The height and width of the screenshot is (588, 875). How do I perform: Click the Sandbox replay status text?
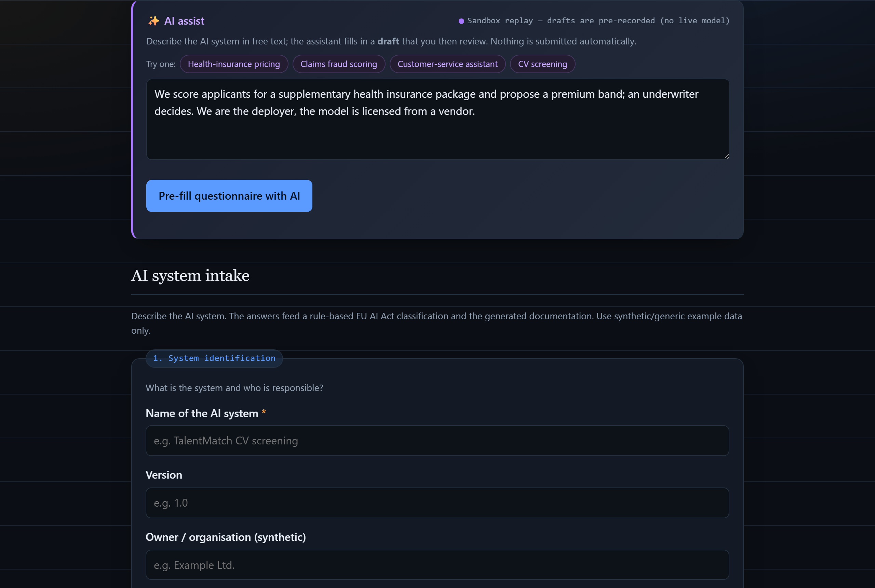(x=598, y=21)
